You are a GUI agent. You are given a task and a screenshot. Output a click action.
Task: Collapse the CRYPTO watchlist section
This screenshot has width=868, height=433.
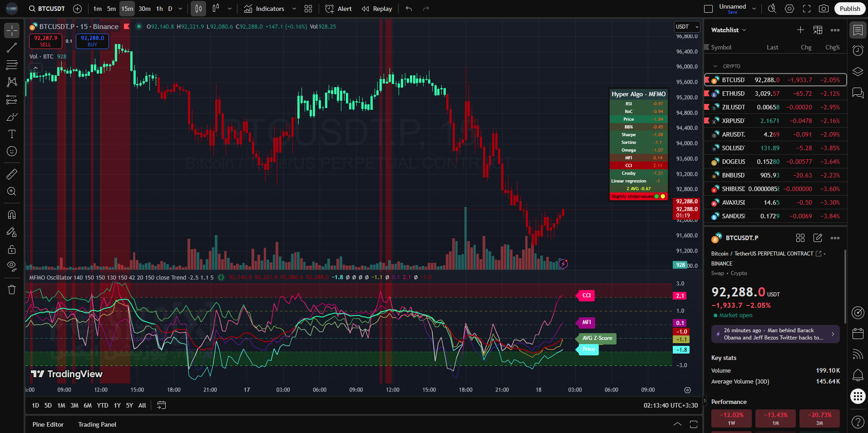tap(715, 66)
